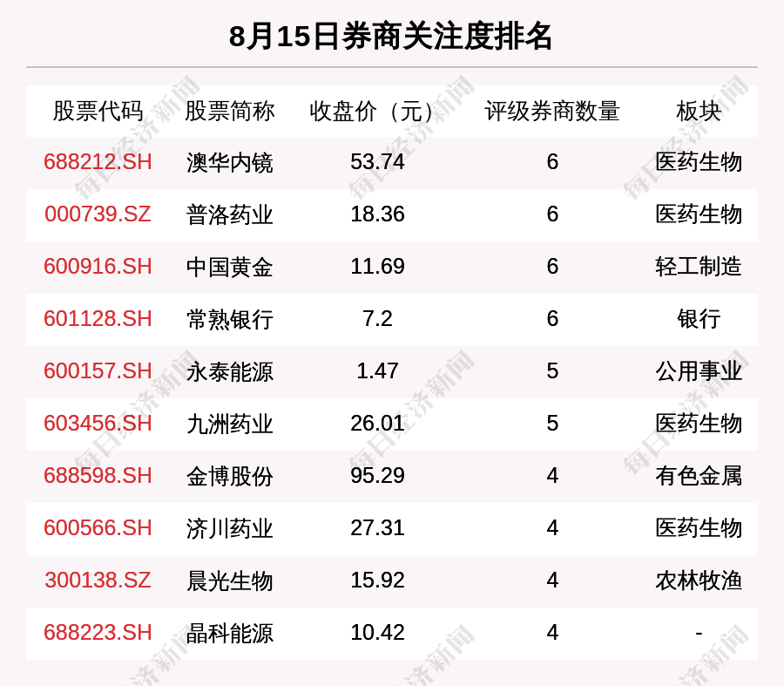Select stock name 九洲药业
The image size is (784, 686).
click(x=229, y=424)
